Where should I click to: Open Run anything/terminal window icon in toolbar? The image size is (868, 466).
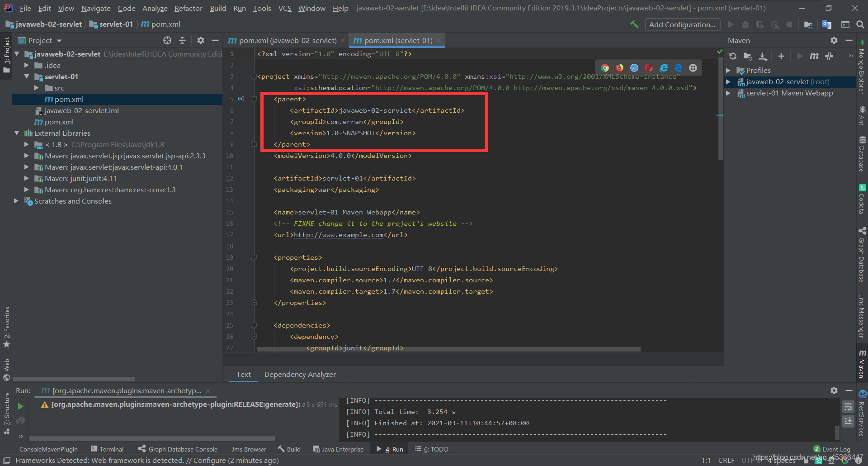tap(845, 24)
